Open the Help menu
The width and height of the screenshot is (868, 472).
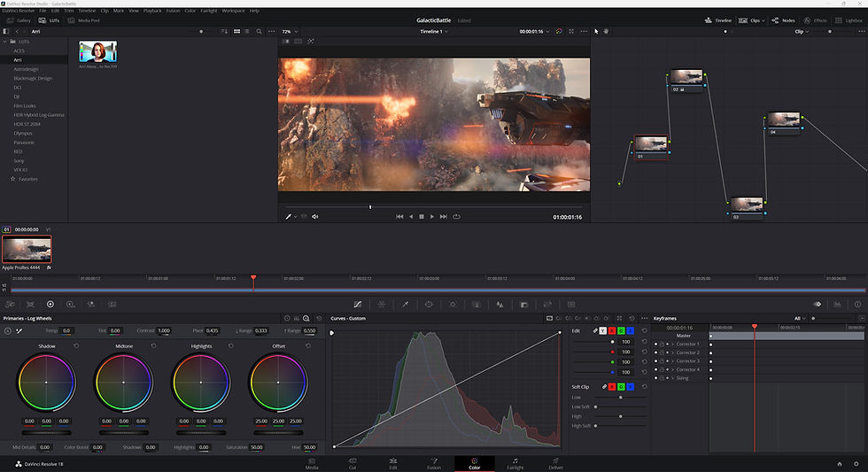click(x=254, y=11)
